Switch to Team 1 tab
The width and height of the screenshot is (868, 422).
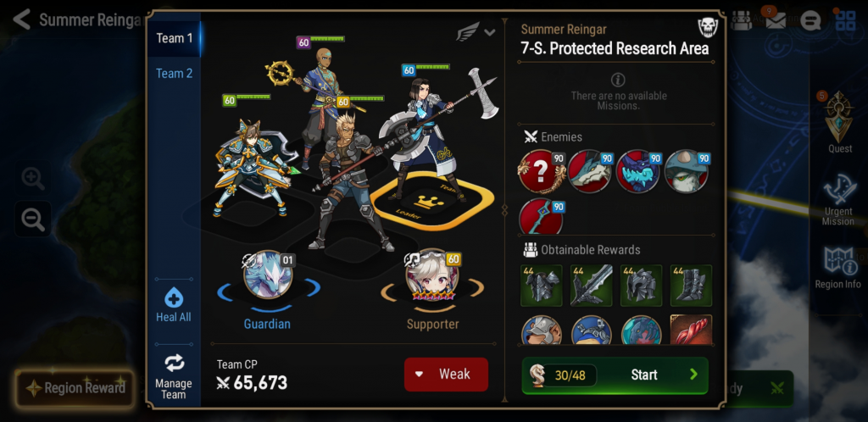[x=175, y=38]
